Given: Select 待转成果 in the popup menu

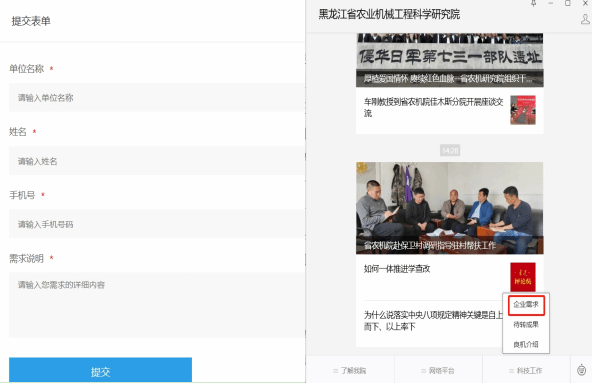Looking at the screenshot, I should (x=526, y=324).
